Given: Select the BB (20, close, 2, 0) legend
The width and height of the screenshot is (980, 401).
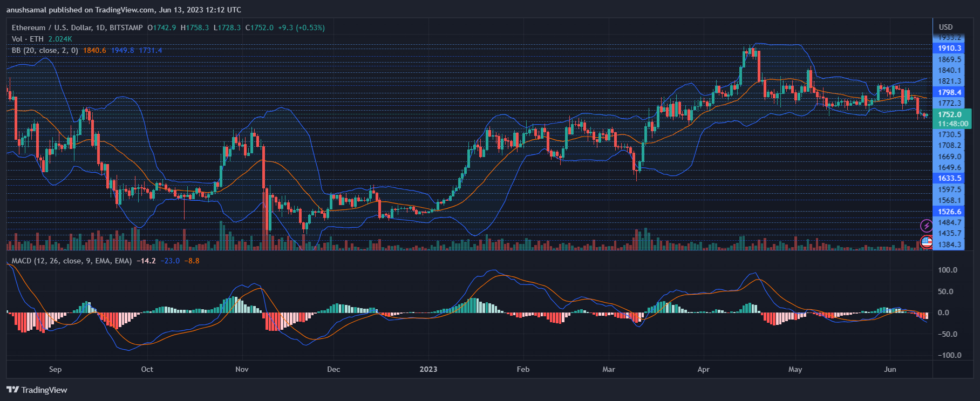Looking at the screenshot, I should pos(45,50).
